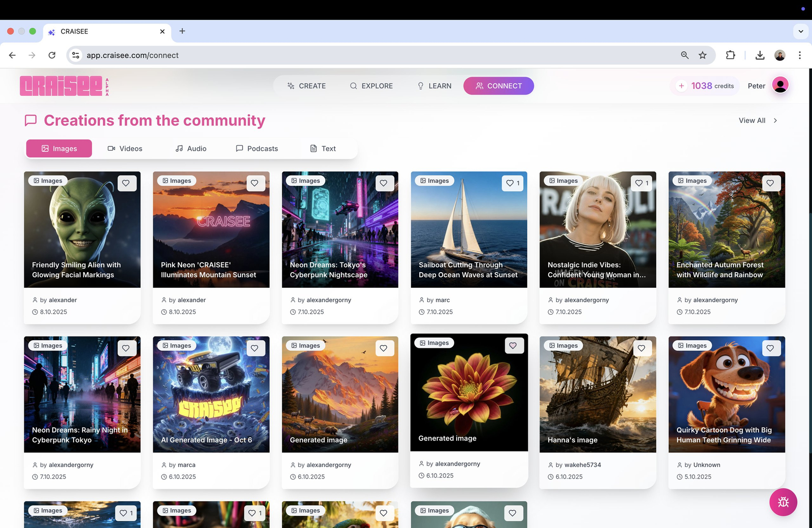Open the browser downloads icon
This screenshot has height=528, width=812.
tap(760, 55)
